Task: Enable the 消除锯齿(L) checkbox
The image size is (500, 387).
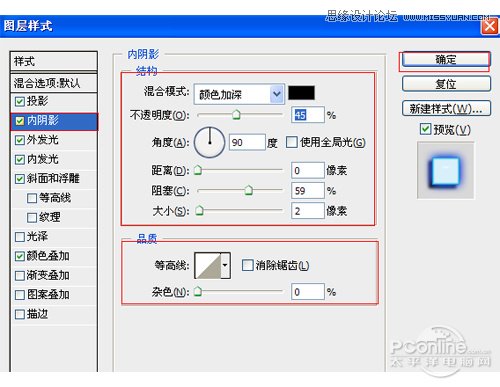Action: 247,265
